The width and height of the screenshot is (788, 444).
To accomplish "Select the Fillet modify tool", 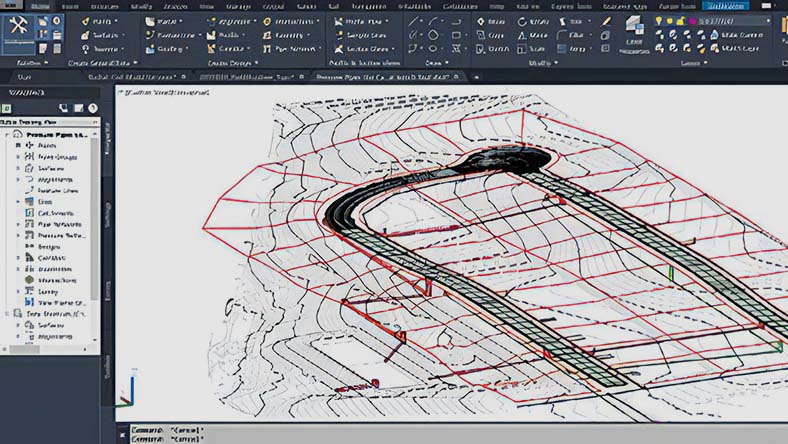I will click(x=571, y=35).
